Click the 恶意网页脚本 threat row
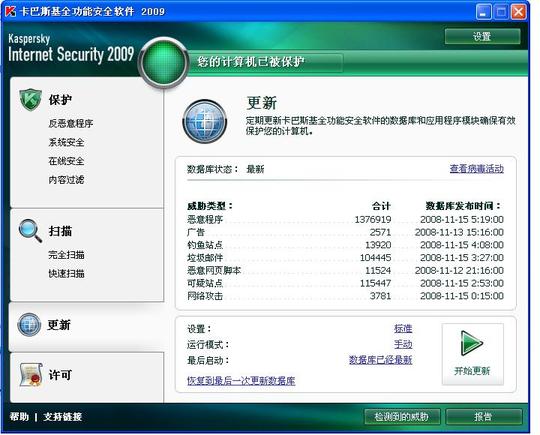 tap(345, 270)
